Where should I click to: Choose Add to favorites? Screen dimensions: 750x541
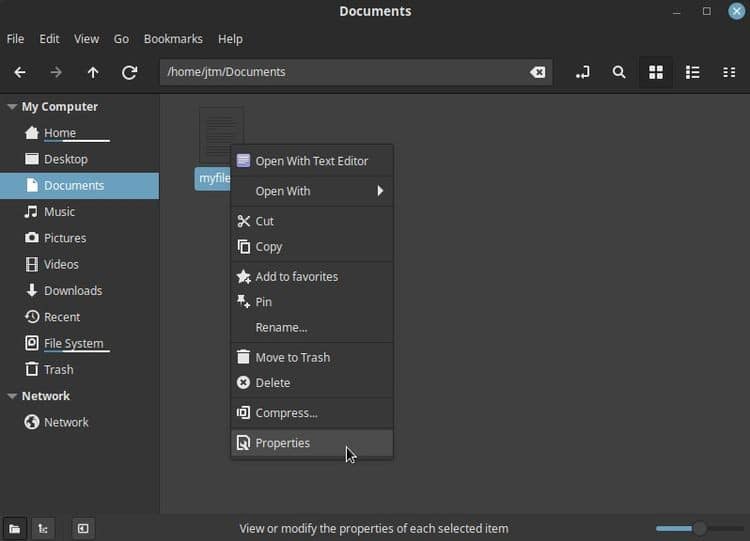pos(312,276)
